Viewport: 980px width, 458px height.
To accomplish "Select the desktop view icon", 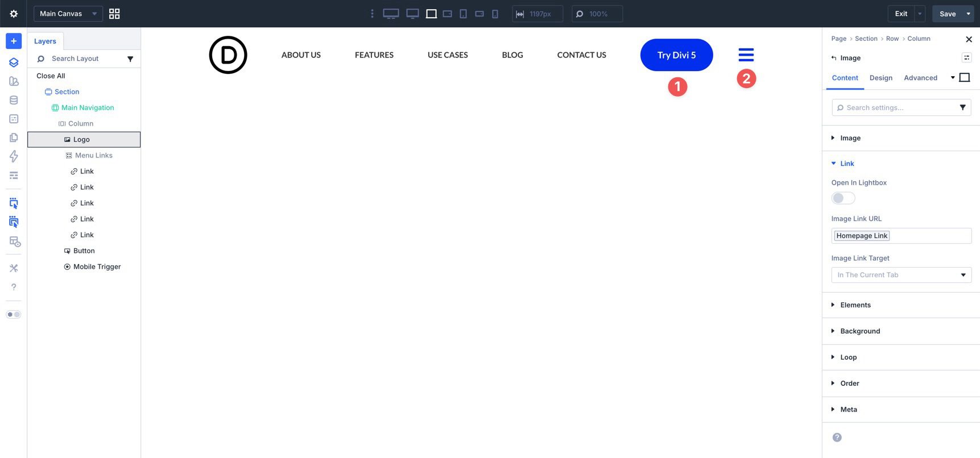I will [412, 14].
